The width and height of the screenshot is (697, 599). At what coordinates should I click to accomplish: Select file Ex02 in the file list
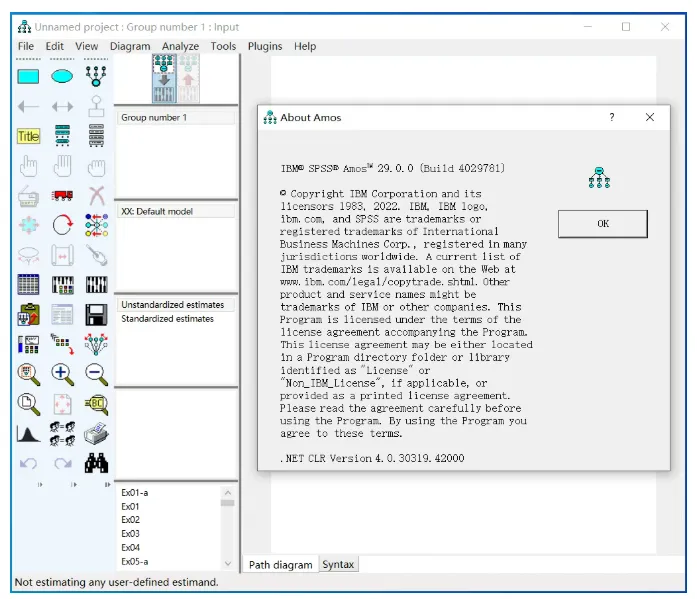[130, 520]
